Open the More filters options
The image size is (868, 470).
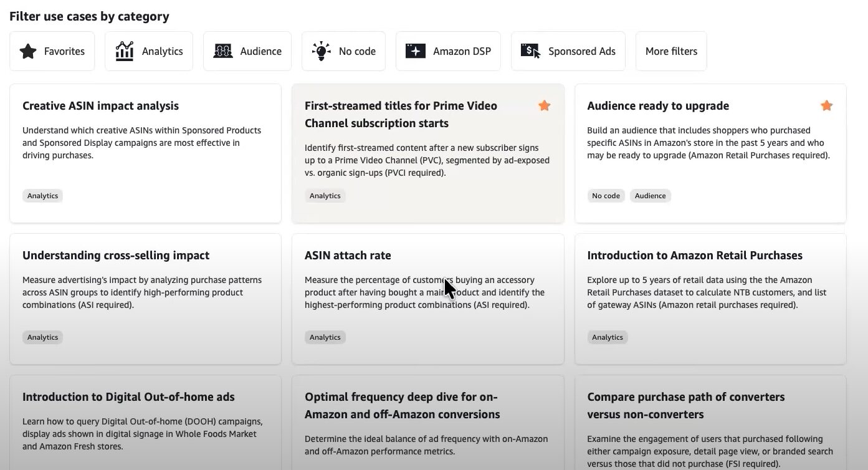tap(671, 51)
